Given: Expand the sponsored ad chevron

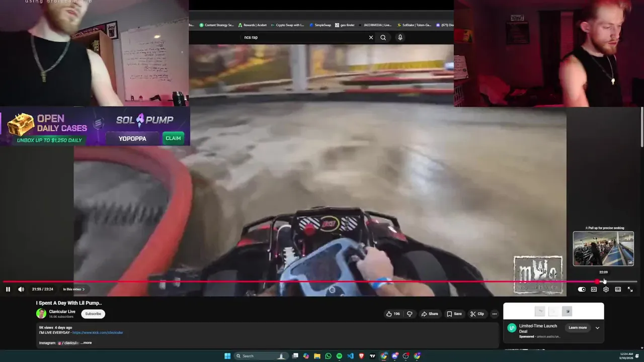Looking at the screenshot, I should pyautogui.click(x=597, y=328).
